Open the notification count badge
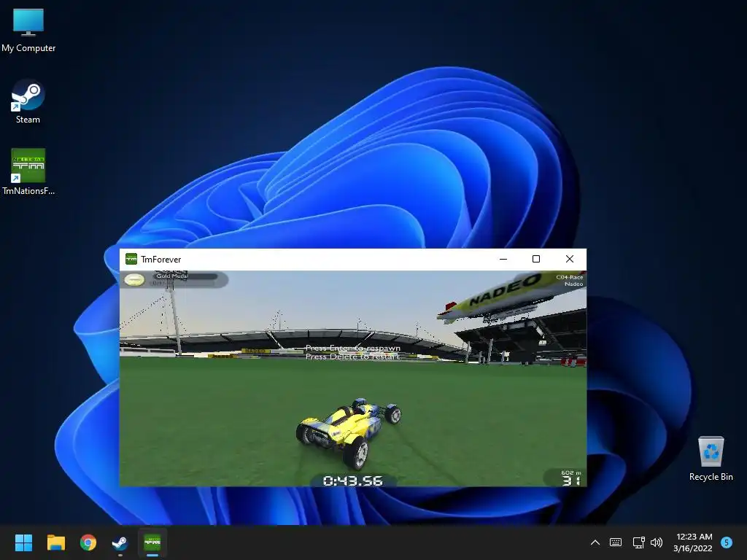Screen dimensions: 747x560 pyautogui.click(x=727, y=542)
